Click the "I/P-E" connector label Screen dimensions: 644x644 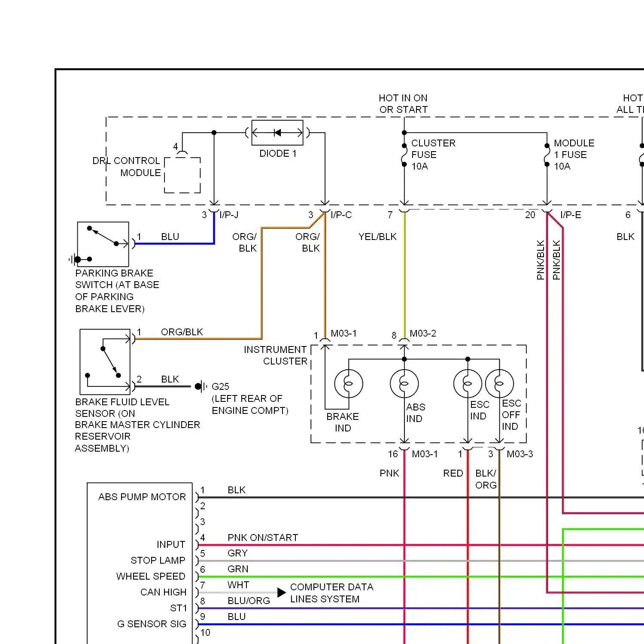coord(571,215)
